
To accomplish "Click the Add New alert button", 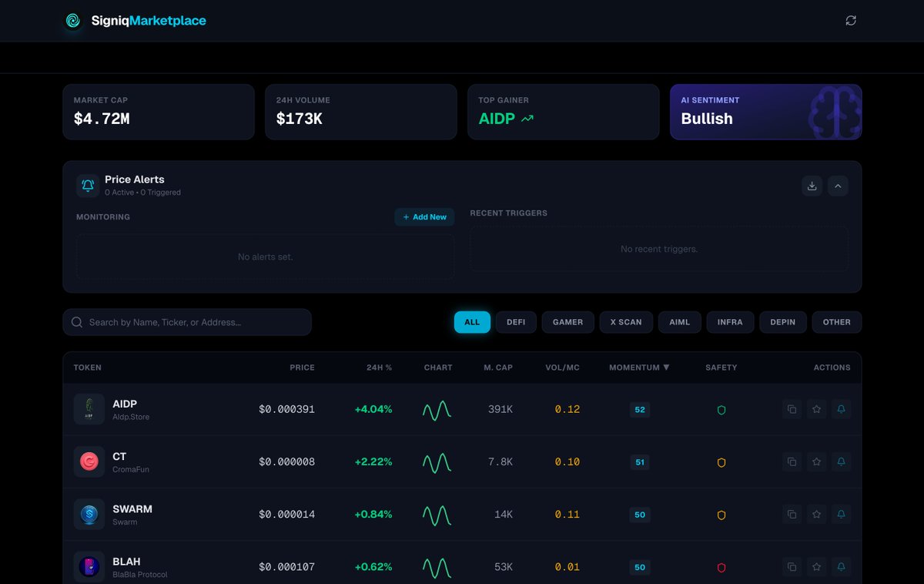I will click(425, 217).
